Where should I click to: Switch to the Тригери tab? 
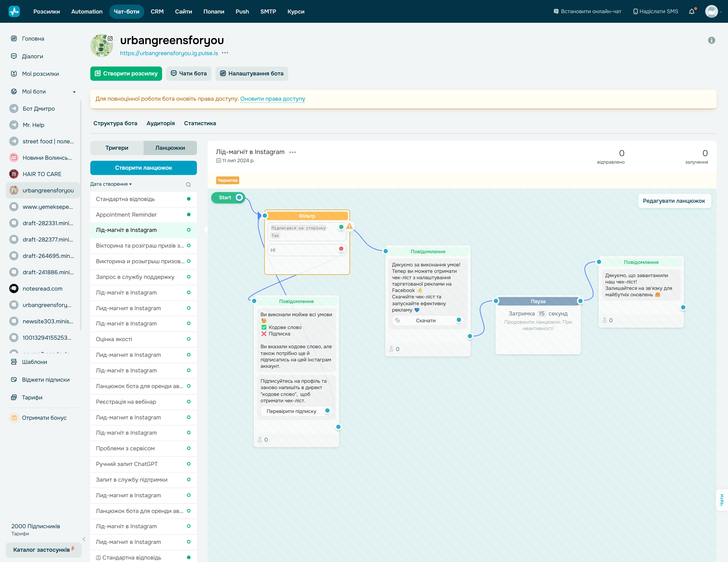tap(117, 148)
